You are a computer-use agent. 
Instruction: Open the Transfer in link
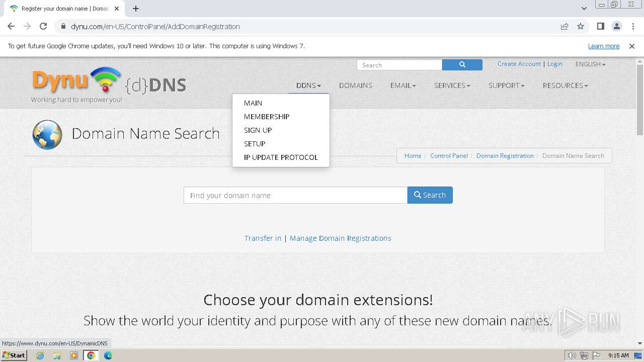[263, 238]
